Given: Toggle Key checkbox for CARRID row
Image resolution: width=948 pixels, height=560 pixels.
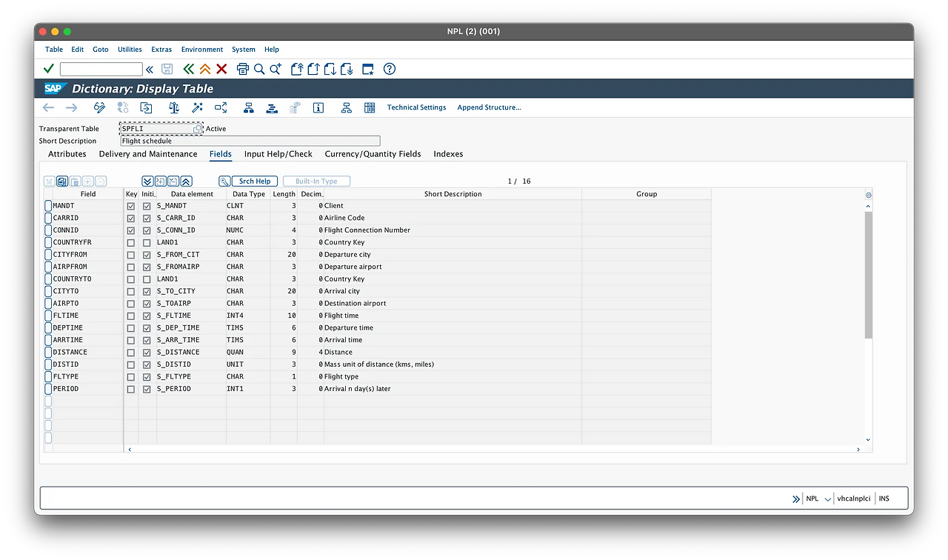Looking at the screenshot, I should click(x=131, y=218).
